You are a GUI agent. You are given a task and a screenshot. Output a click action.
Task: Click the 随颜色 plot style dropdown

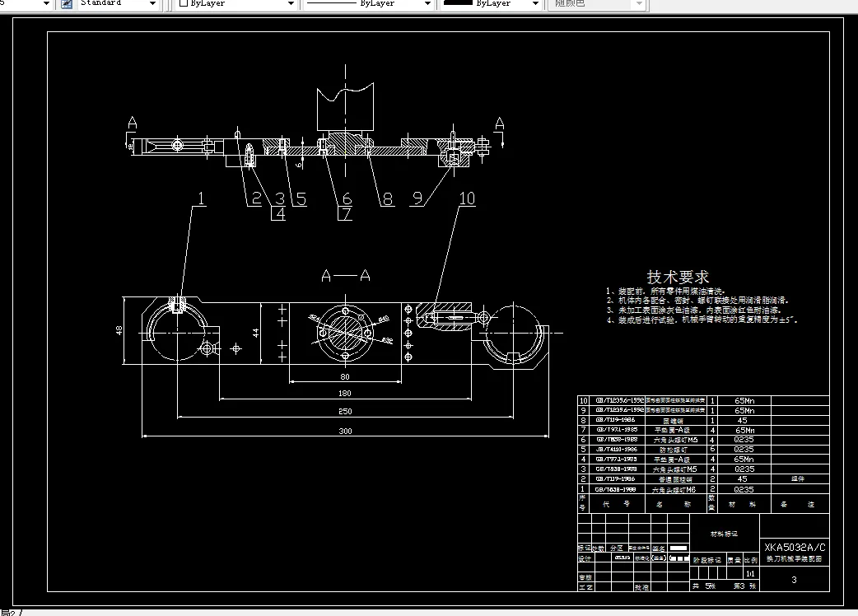point(598,4)
